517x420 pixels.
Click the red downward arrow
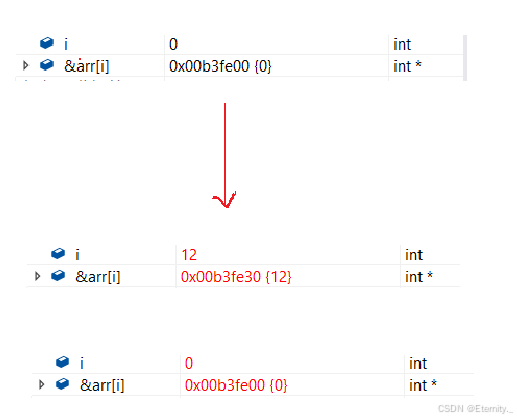(225, 155)
